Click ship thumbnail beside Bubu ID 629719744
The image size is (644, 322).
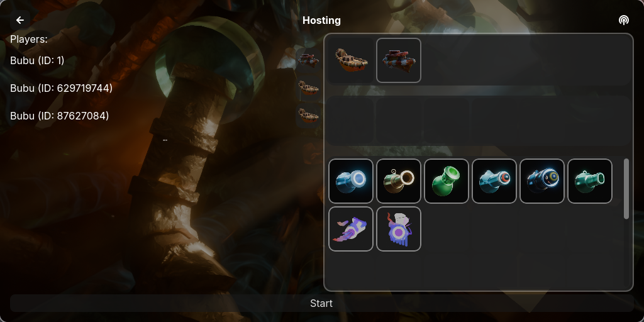click(x=308, y=88)
